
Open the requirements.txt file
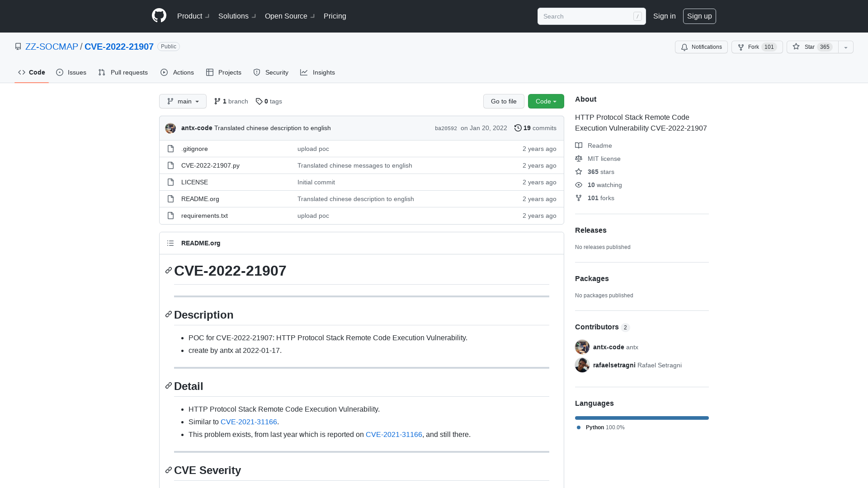204,216
